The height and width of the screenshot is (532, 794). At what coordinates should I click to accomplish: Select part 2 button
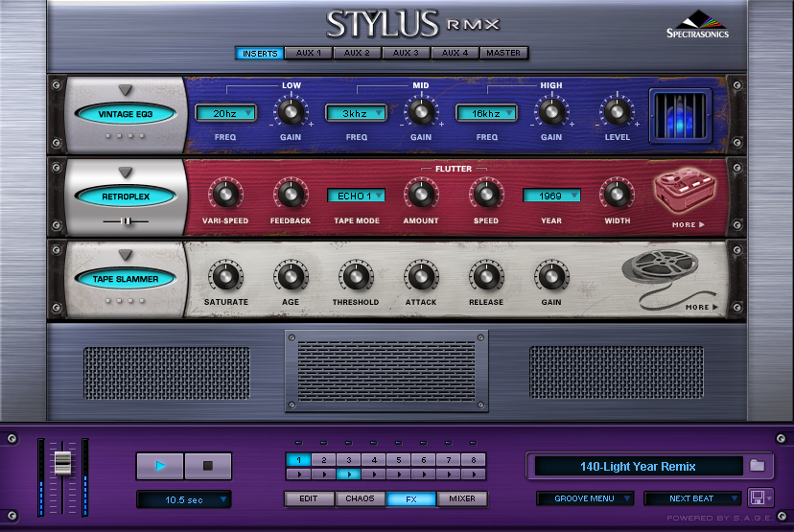pos(323,459)
